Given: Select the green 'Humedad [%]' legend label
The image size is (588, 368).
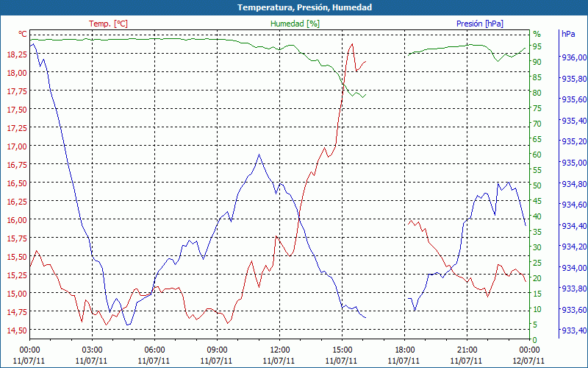Looking at the screenshot, I should tap(295, 24).
